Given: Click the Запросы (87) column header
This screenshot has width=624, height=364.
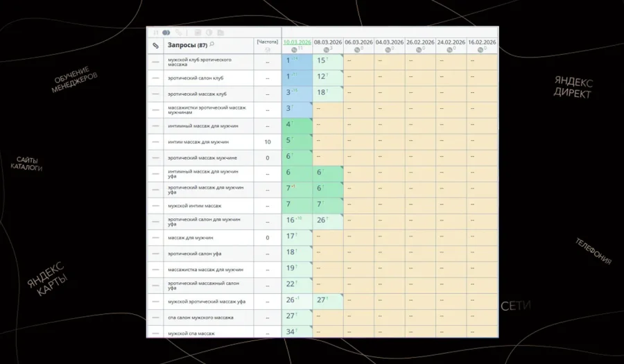Looking at the screenshot, I should (187, 45).
